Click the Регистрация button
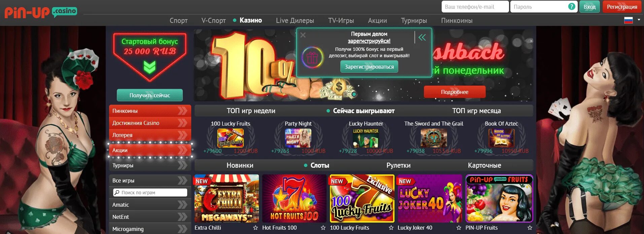This screenshot has width=644, height=234. (622, 7)
